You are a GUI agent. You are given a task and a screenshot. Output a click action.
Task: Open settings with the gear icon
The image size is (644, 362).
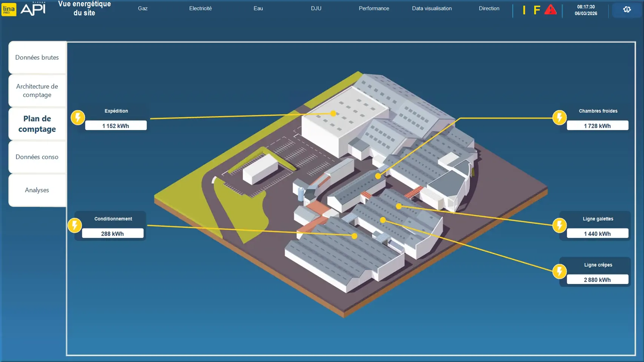tap(627, 10)
